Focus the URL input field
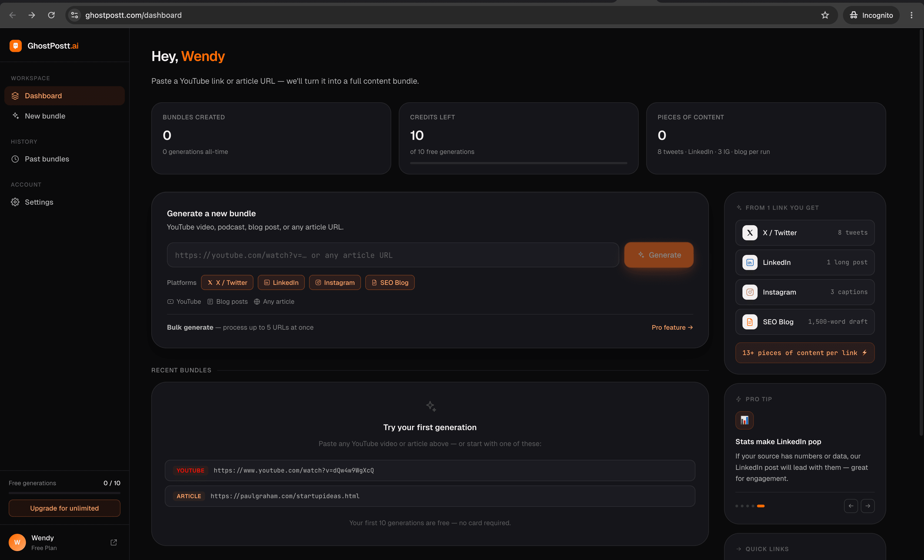 pos(393,255)
